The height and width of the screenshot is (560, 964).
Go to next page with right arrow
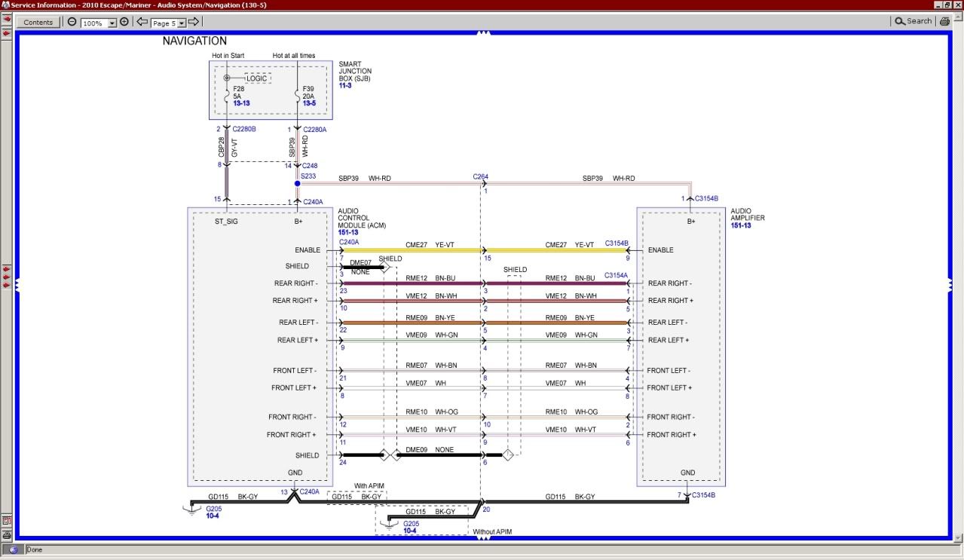tap(194, 22)
